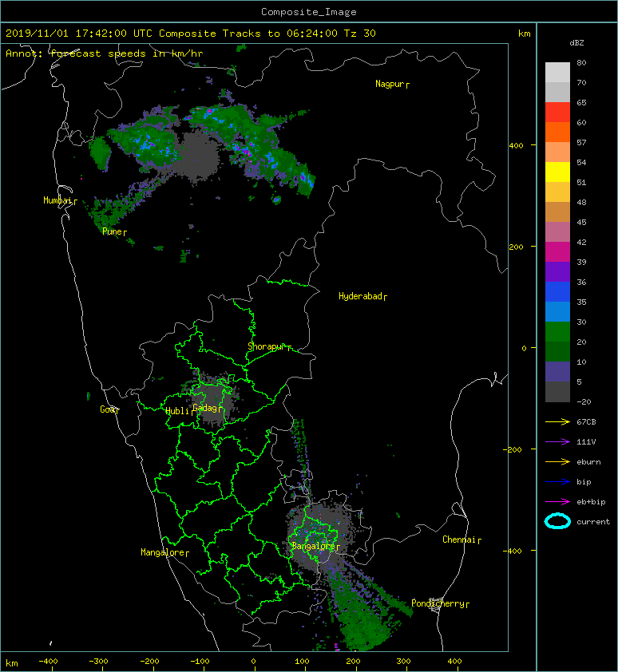Viewport: 618px width, 672px height.
Task: Click the green 30 dBZ legend swatch
Action: (x=557, y=331)
